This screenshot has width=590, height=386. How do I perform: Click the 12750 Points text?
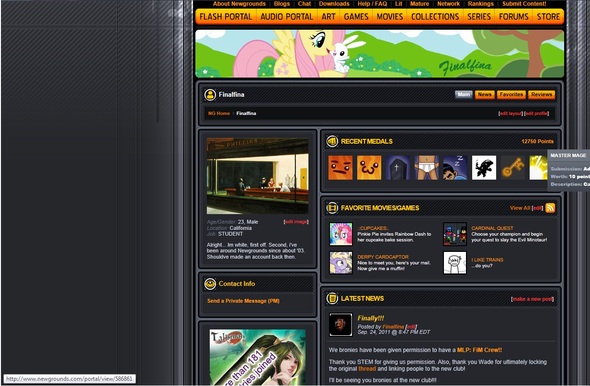click(537, 141)
